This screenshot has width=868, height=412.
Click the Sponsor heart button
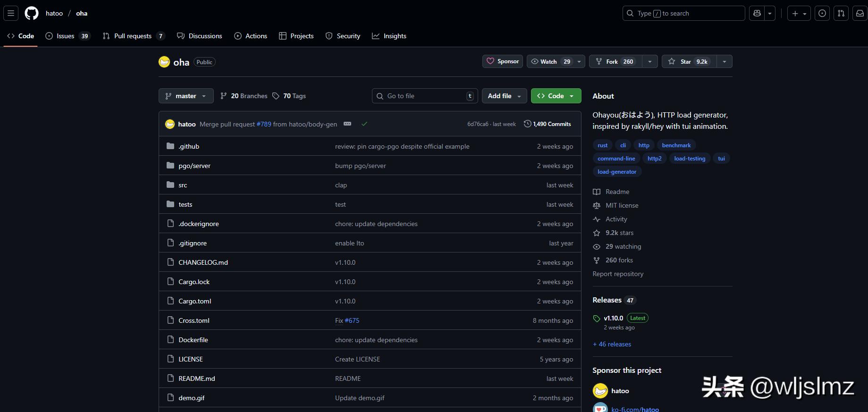click(502, 61)
